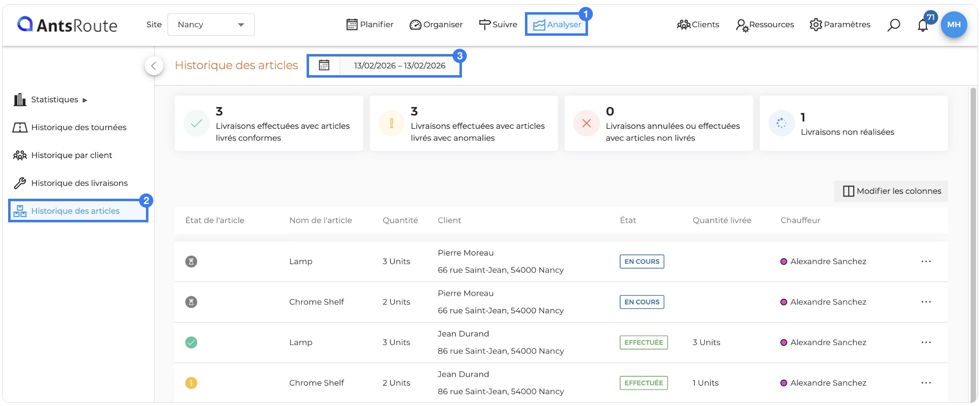Click the yellow exclamation anomalies card icon
The image size is (980, 406).
[391, 123]
